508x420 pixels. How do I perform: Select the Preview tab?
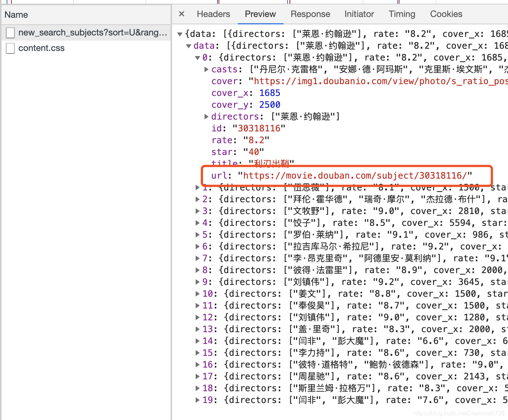260,14
